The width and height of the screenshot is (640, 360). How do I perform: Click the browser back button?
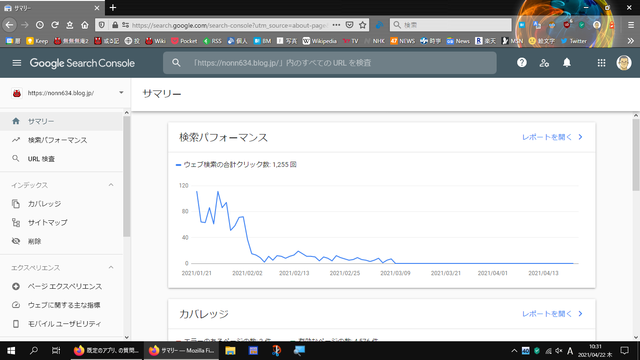tap(9, 25)
